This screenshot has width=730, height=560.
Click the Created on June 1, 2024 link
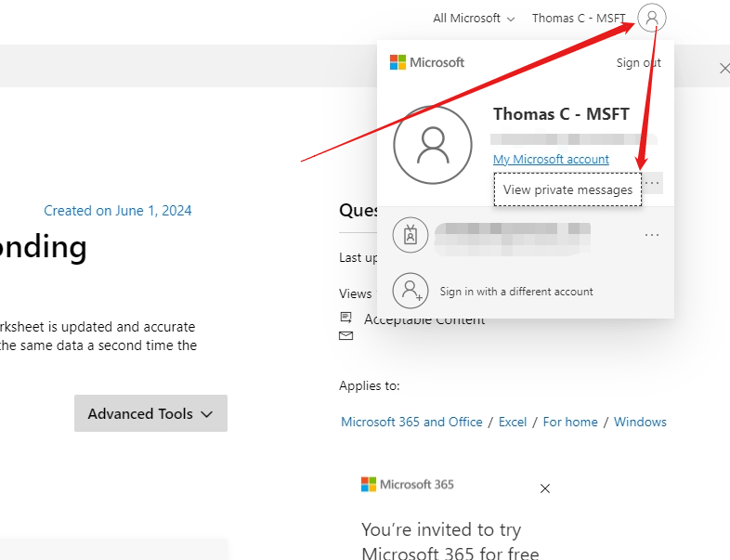point(118,211)
